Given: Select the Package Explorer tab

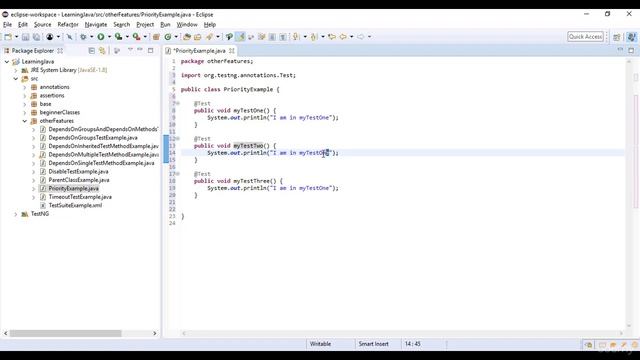Looking at the screenshot, I should point(33,51).
